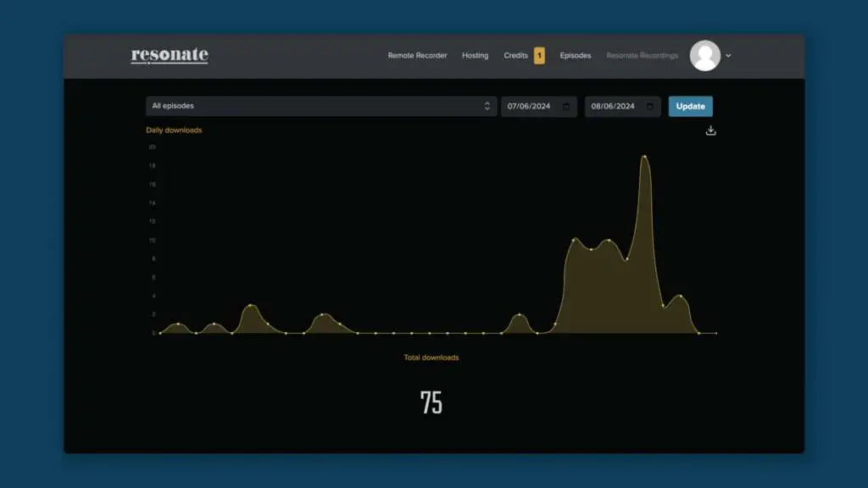Click the Daily downloads chart title
Image resolution: width=868 pixels, height=488 pixels.
(174, 130)
